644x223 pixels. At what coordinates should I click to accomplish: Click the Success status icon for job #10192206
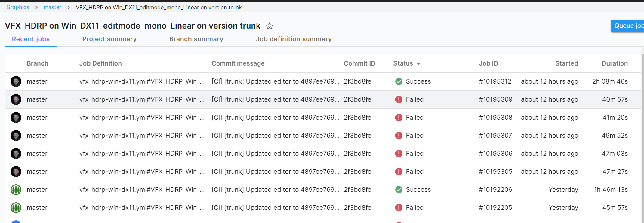(399, 190)
